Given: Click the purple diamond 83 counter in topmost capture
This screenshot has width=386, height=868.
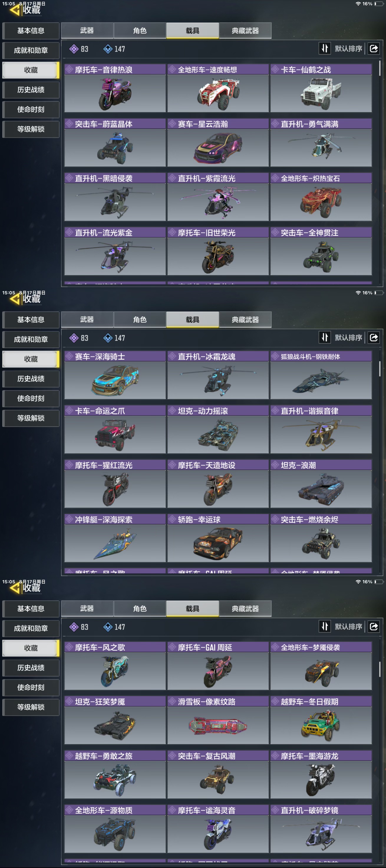Looking at the screenshot, I should point(79,49).
